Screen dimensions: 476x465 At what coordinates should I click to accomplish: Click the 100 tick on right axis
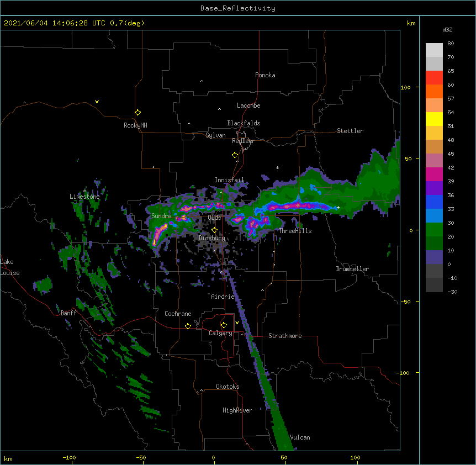[405, 87]
